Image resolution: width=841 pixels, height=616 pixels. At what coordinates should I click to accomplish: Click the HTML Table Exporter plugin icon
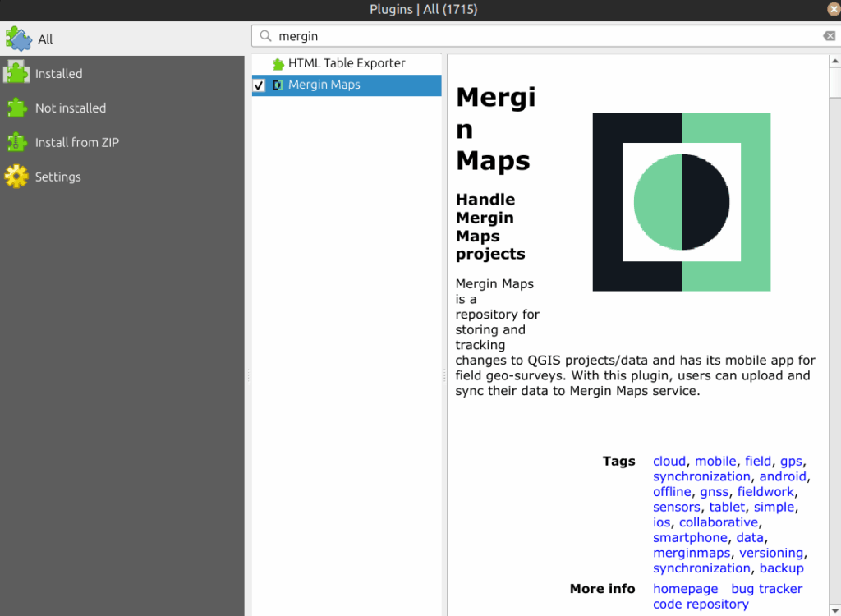pyautogui.click(x=278, y=64)
